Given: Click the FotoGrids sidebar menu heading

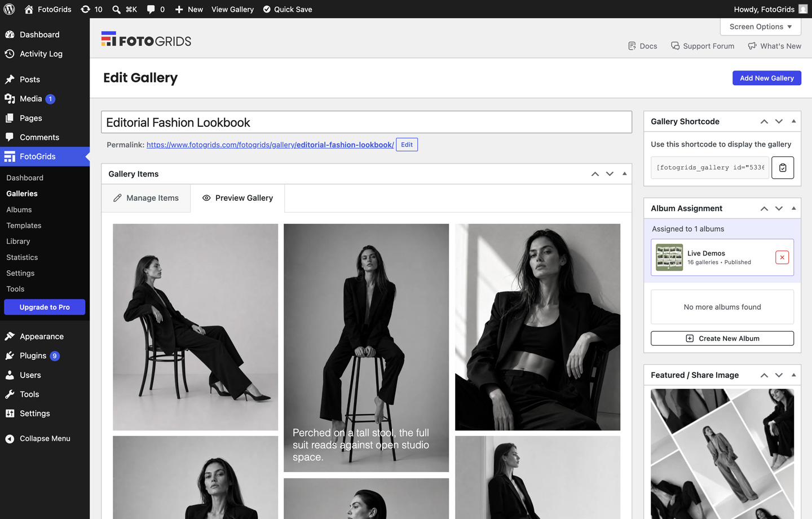Looking at the screenshot, I should coord(45,156).
